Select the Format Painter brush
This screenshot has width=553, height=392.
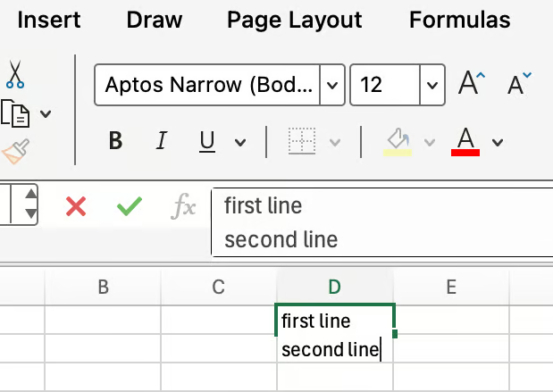coord(15,152)
